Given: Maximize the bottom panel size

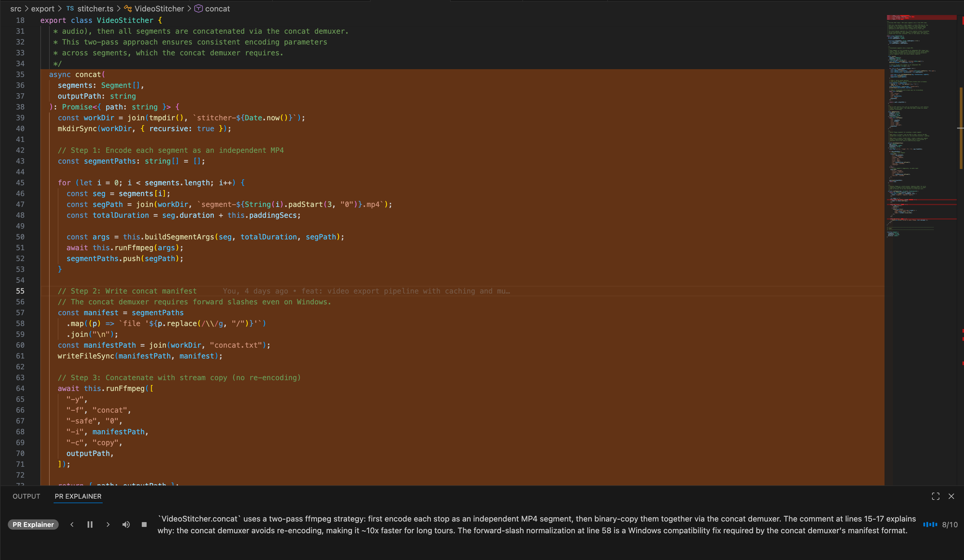Looking at the screenshot, I should coord(935,496).
